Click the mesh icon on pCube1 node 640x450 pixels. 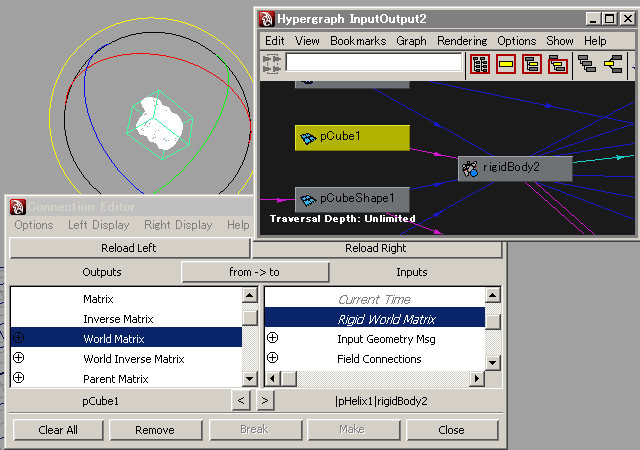point(308,138)
